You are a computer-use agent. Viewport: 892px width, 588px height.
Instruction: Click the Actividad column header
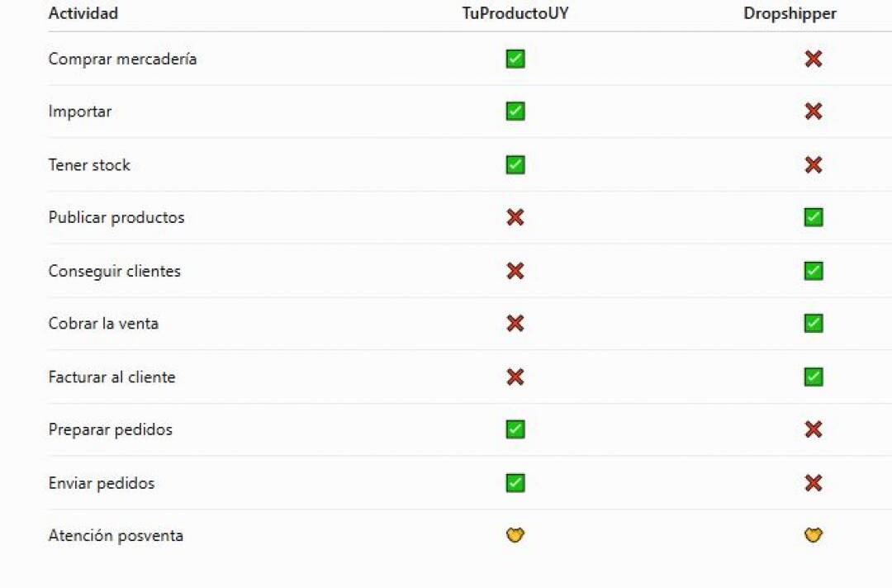(x=83, y=13)
